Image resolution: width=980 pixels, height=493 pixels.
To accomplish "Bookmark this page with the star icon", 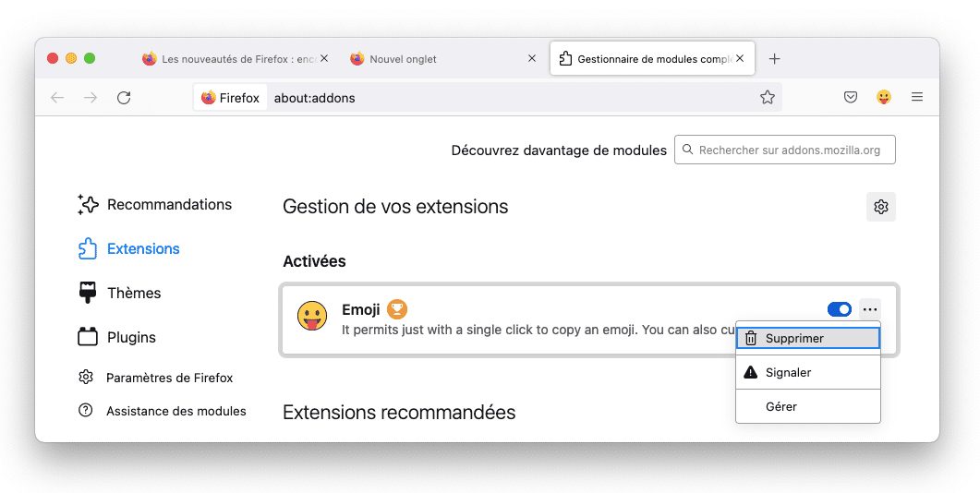I will 767,98.
